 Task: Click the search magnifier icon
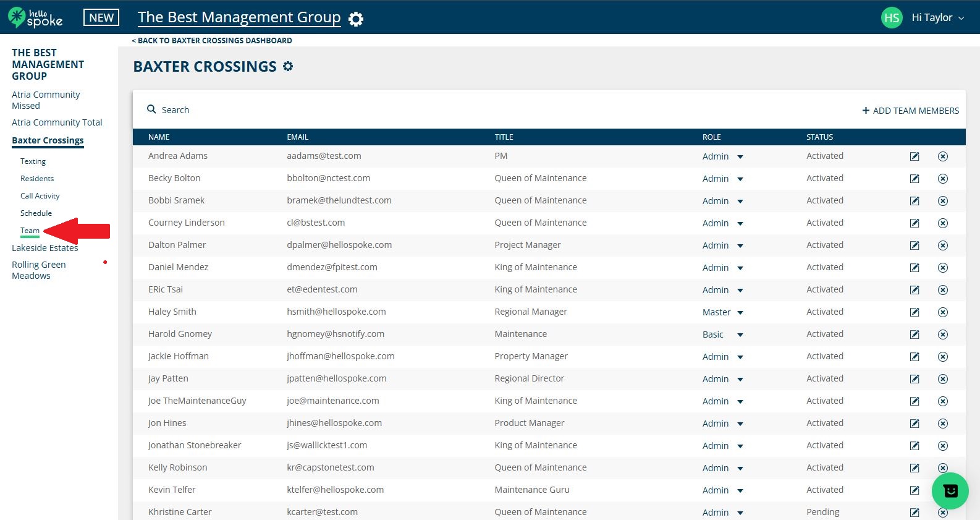[x=151, y=109]
